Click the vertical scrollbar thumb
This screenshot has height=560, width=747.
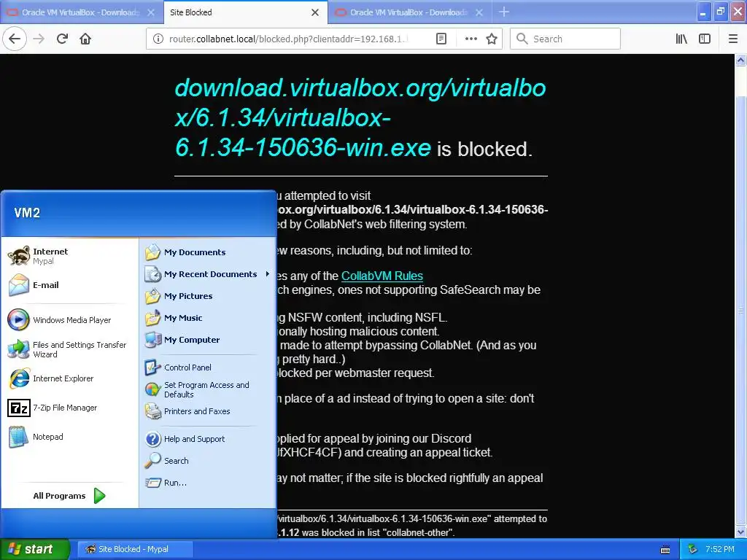[740, 311]
